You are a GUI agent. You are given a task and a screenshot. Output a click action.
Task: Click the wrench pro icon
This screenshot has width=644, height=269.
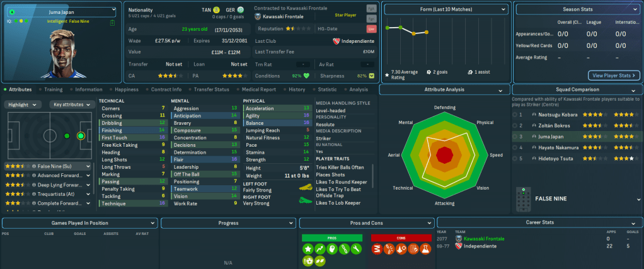point(357,250)
